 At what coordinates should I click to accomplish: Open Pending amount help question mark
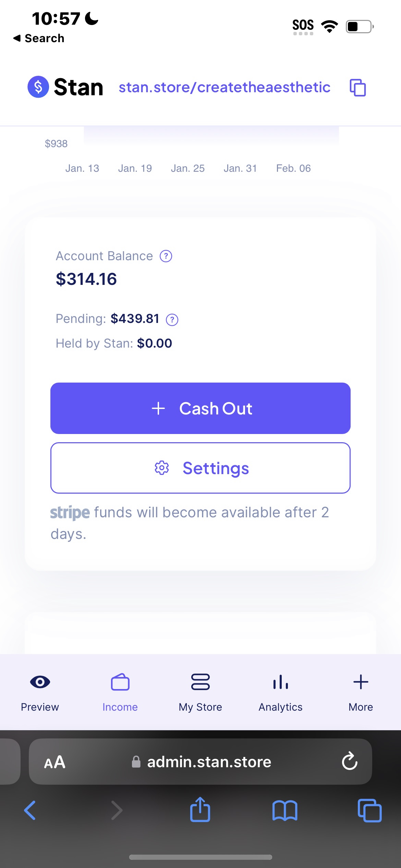172,320
